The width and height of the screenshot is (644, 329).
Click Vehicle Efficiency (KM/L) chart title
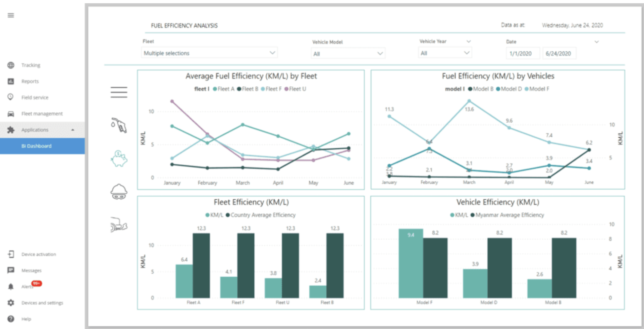click(x=498, y=202)
